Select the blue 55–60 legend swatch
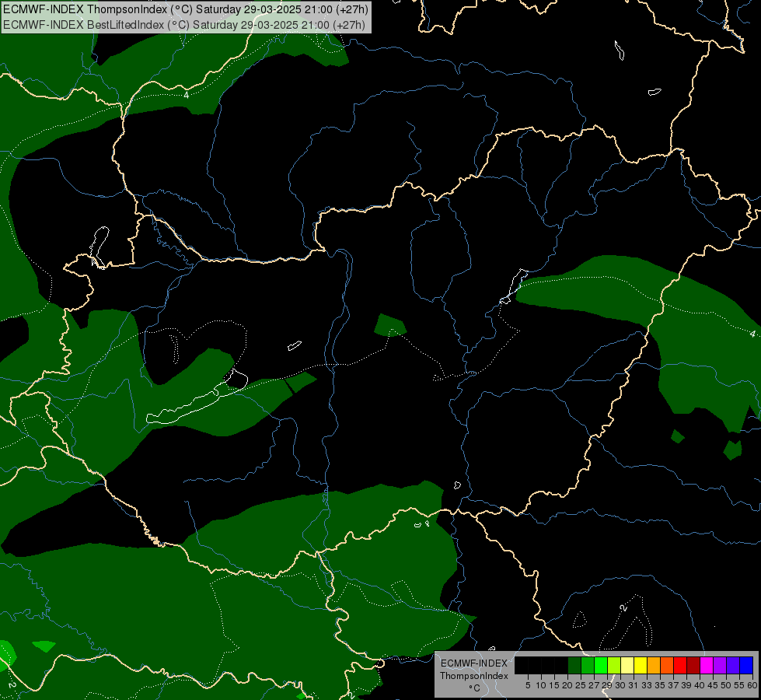Image resolution: width=761 pixels, height=700 pixels. click(x=746, y=665)
